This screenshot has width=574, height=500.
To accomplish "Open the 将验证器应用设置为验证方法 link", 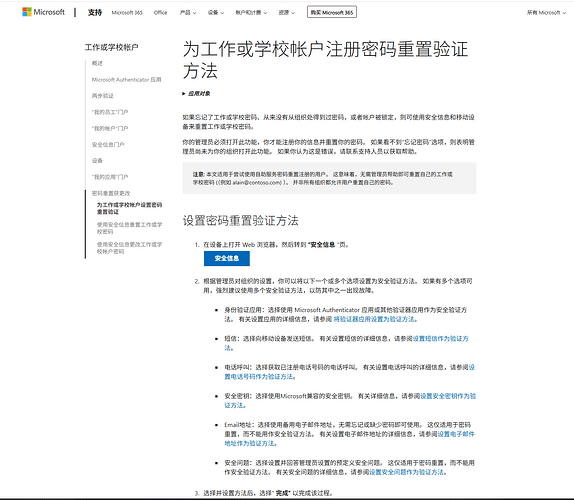I will pyautogui.click(x=374, y=319).
